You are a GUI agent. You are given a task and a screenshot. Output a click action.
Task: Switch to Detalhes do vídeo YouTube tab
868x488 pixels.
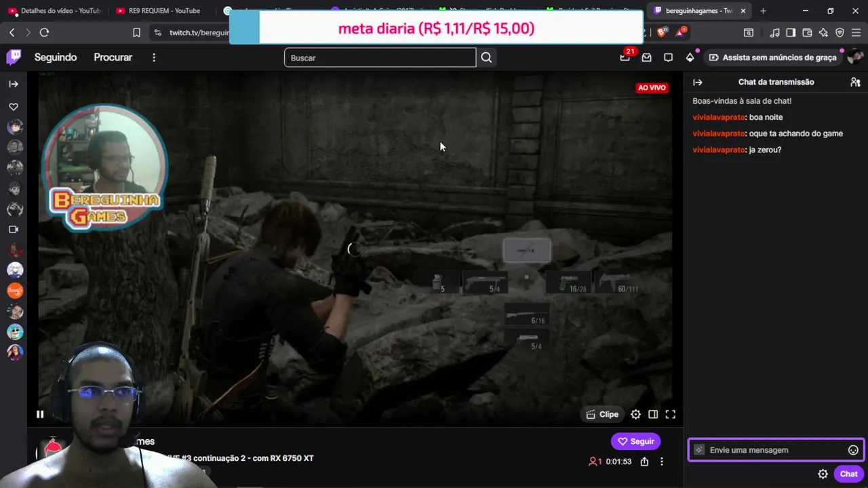click(54, 11)
